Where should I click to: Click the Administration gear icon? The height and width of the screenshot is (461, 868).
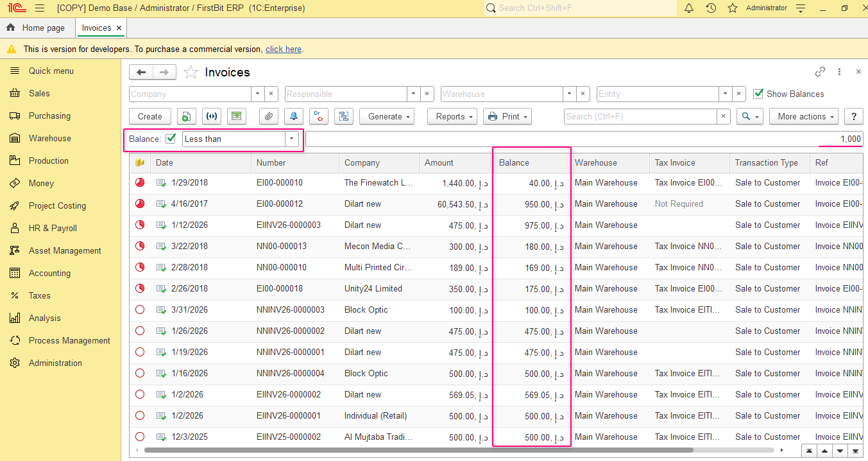click(15, 363)
